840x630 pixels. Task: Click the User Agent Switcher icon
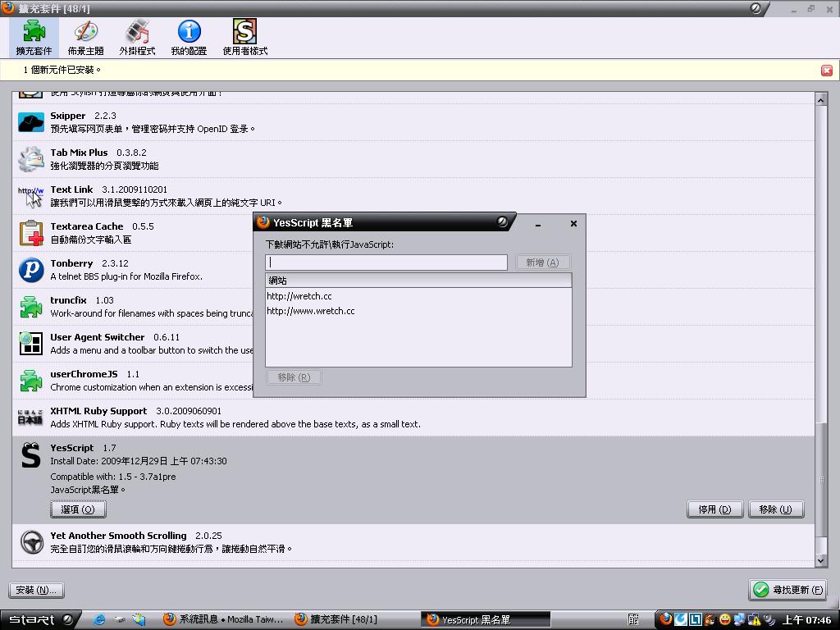click(x=30, y=344)
